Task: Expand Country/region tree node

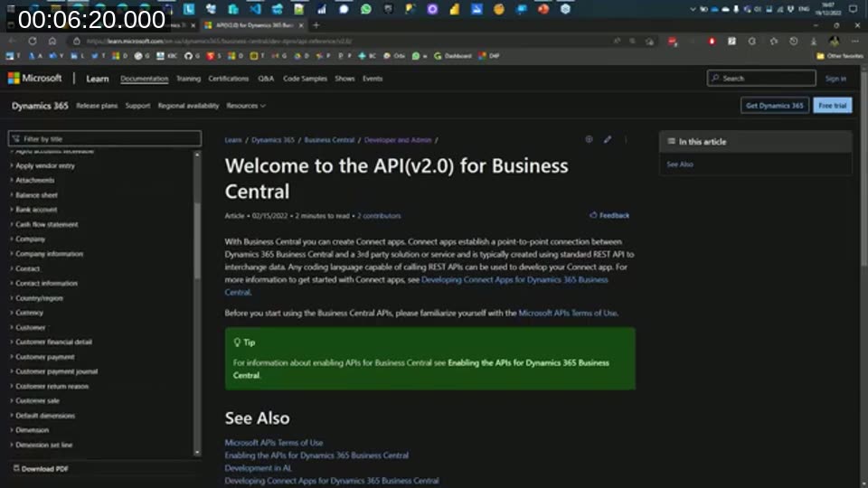Action: click(x=12, y=297)
